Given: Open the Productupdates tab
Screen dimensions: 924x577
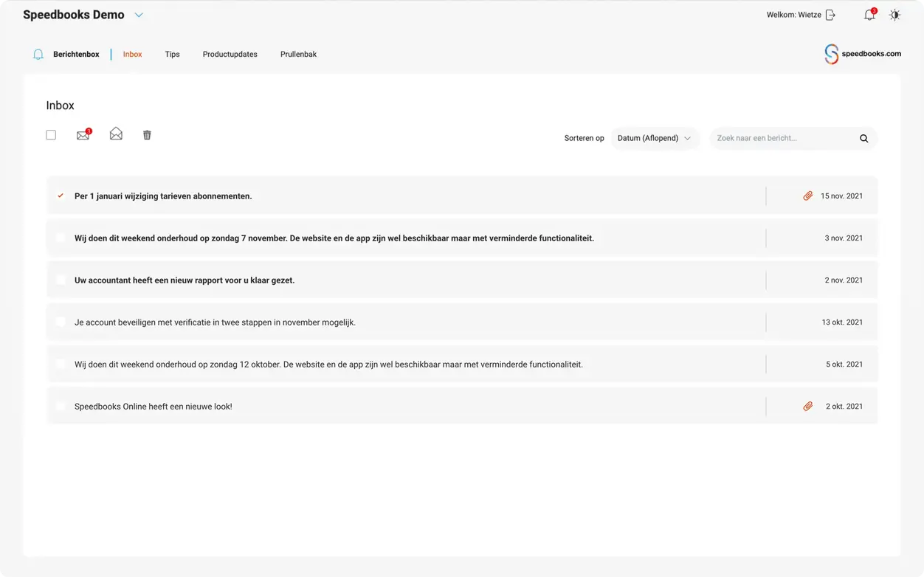Looking at the screenshot, I should (230, 54).
